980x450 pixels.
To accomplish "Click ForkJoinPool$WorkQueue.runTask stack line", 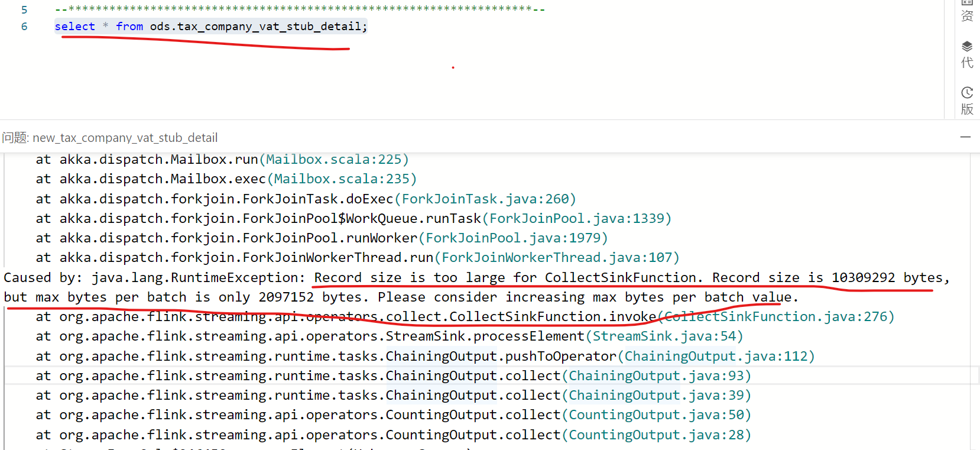I will click(x=353, y=219).
